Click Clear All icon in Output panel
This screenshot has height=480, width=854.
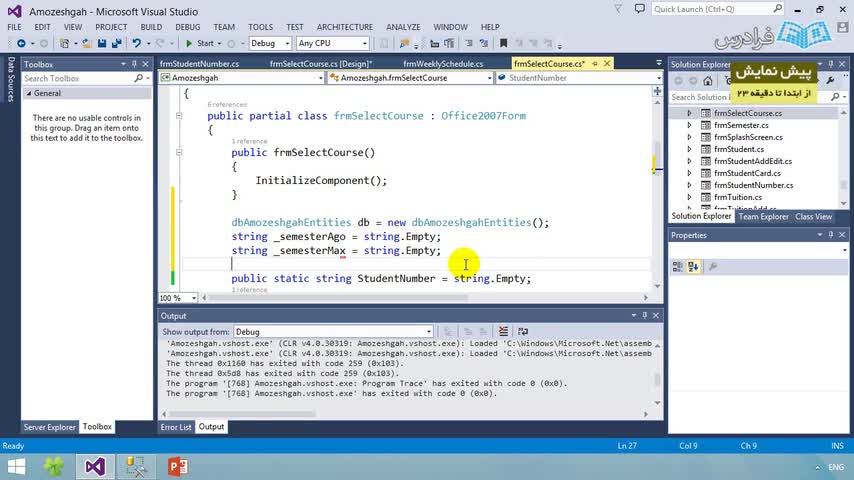[503, 331]
